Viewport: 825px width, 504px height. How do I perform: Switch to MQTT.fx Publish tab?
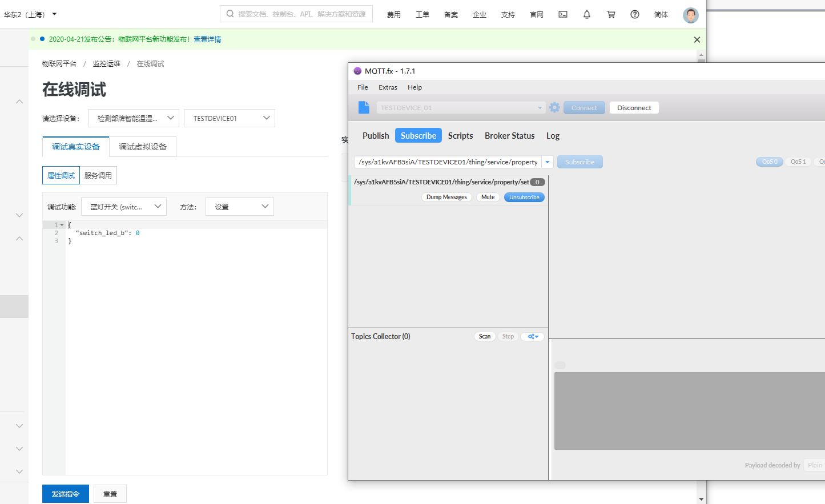(376, 135)
